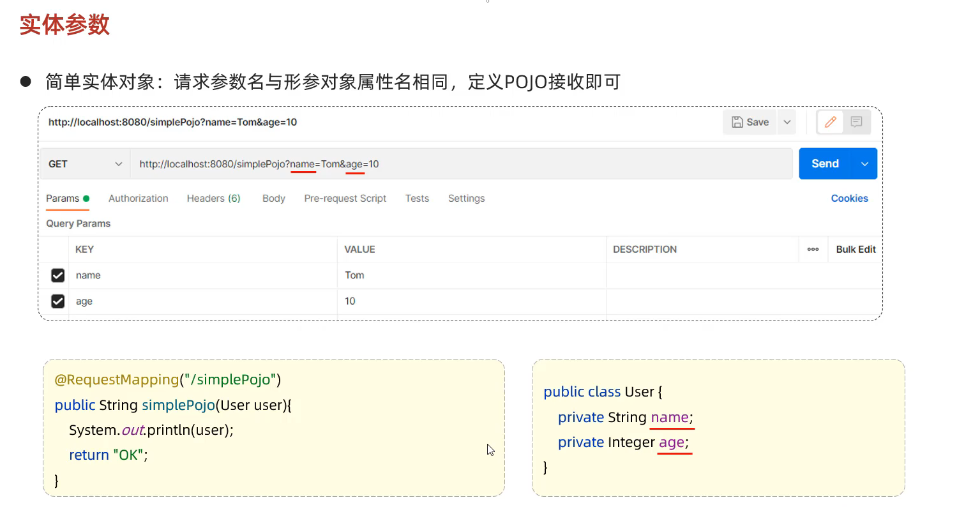Uncheck the age parameter checkbox
Screen dimensions: 980x507
58,301
